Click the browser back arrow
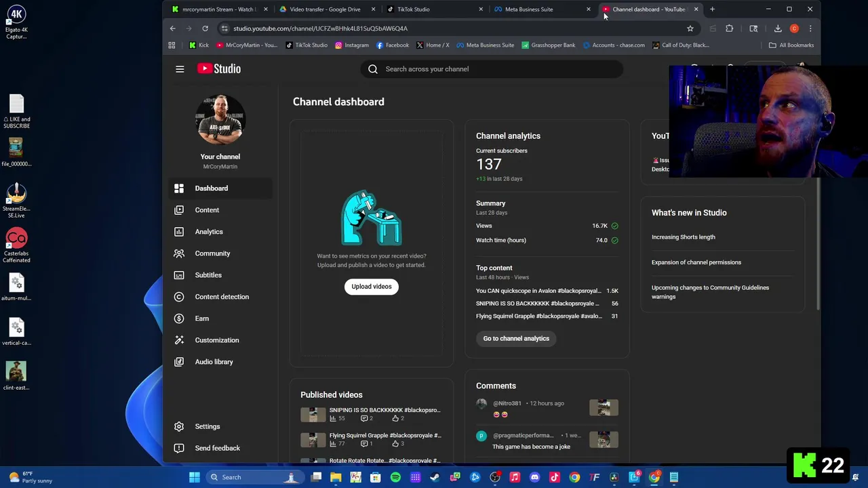Screen dimensions: 868x488 [x=173, y=28]
